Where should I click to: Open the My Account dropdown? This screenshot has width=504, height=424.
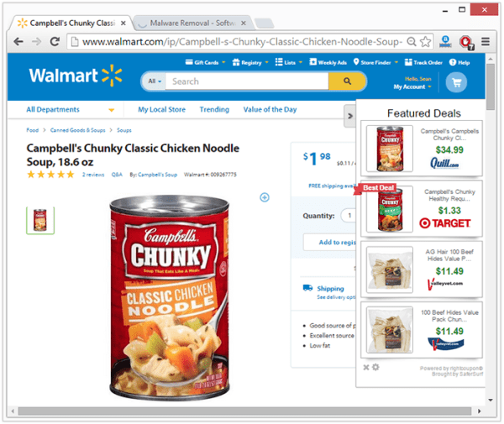click(x=412, y=86)
